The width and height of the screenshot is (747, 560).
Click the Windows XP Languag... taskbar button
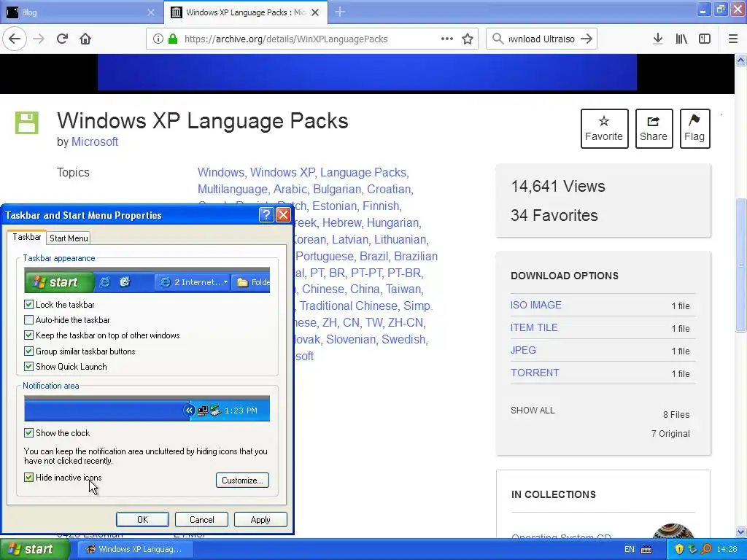click(x=135, y=550)
